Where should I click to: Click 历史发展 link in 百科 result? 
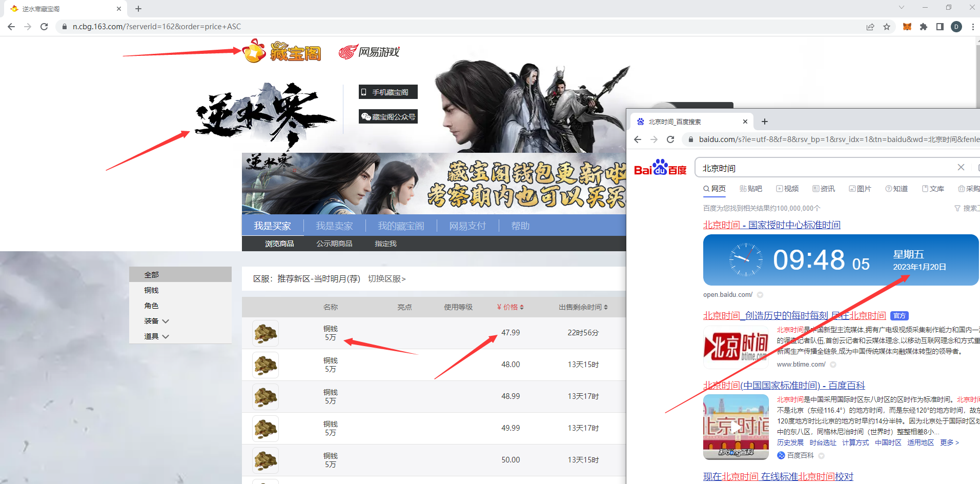pyautogui.click(x=790, y=442)
